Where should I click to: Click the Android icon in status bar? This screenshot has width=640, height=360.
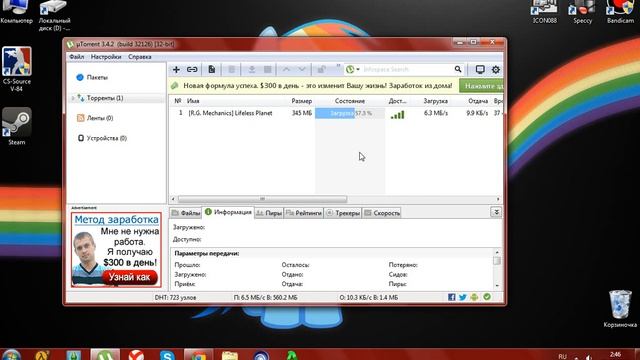coord(474,297)
